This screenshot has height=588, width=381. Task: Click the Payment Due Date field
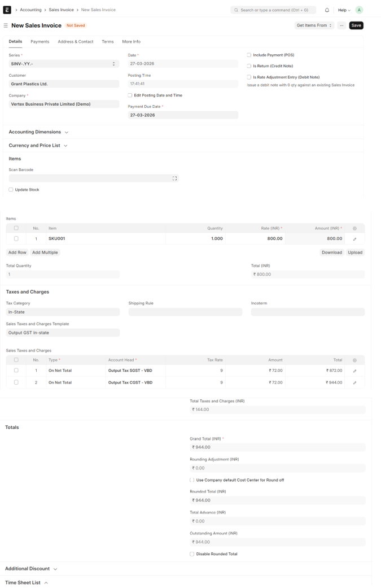(x=183, y=115)
